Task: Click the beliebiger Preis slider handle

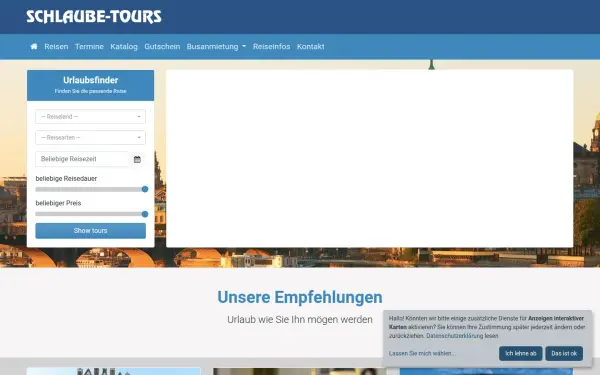Action: click(145, 214)
